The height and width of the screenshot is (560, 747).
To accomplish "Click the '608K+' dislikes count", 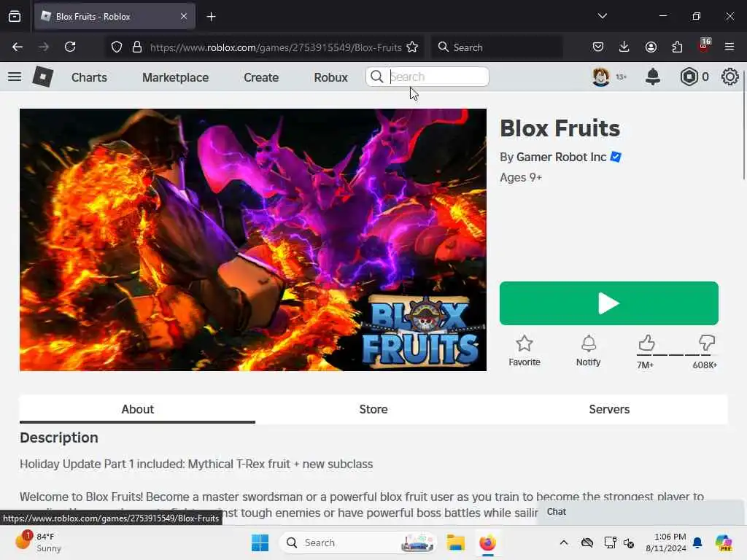I will (x=705, y=365).
